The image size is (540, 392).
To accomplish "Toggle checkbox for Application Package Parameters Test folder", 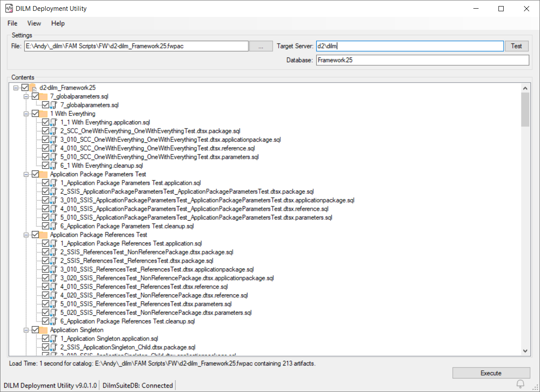I will point(35,174).
